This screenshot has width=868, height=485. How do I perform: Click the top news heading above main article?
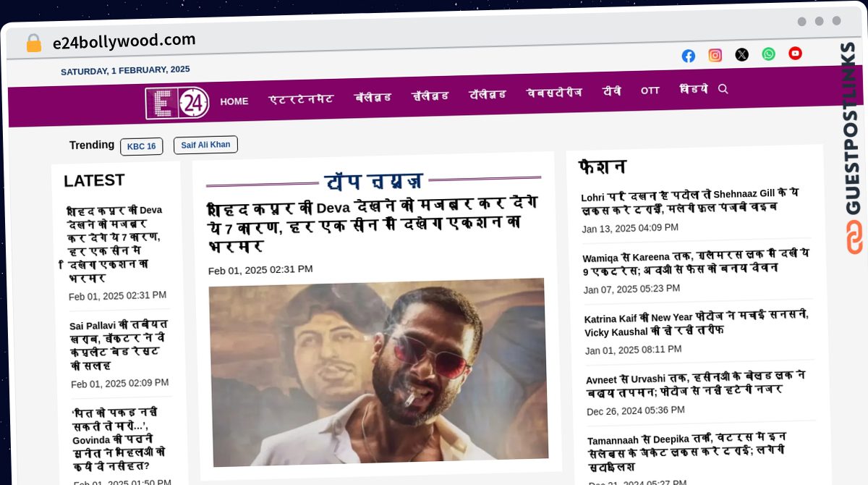pos(373,180)
